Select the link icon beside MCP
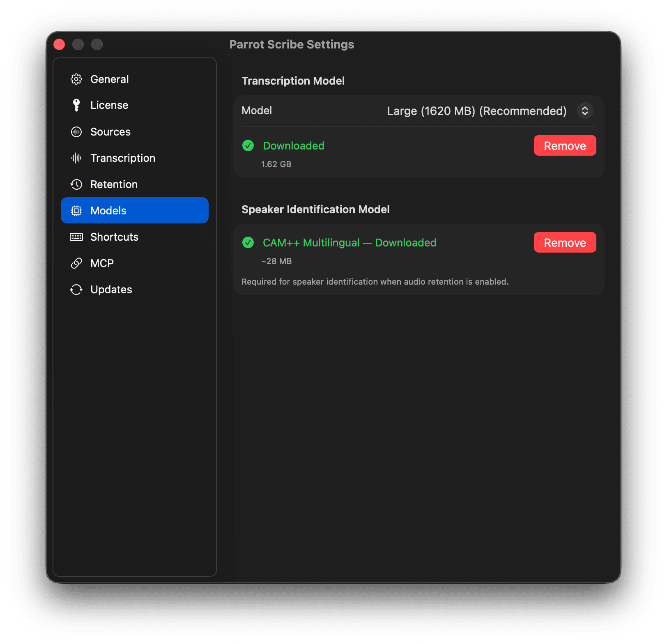This screenshot has width=667, height=644. (76, 263)
